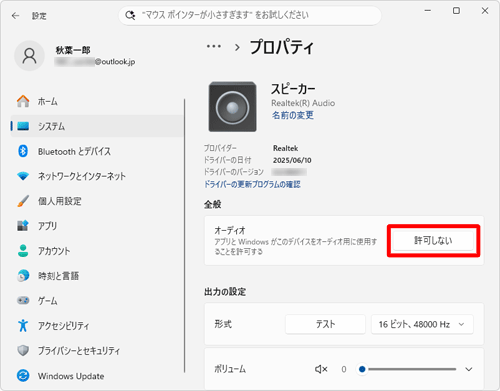The image size is (500, 391).
Task: Click the 形式 label
Action: (223, 324)
